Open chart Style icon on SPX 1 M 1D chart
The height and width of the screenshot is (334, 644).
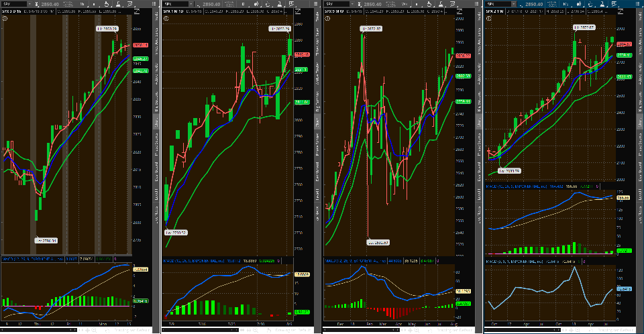pyautogui.click(x=256, y=4)
